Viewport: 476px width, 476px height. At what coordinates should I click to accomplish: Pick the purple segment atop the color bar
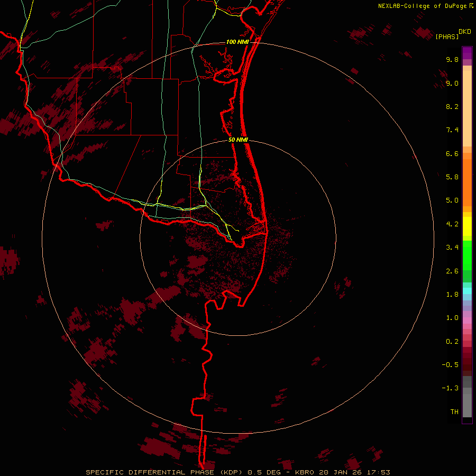click(467, 53)
